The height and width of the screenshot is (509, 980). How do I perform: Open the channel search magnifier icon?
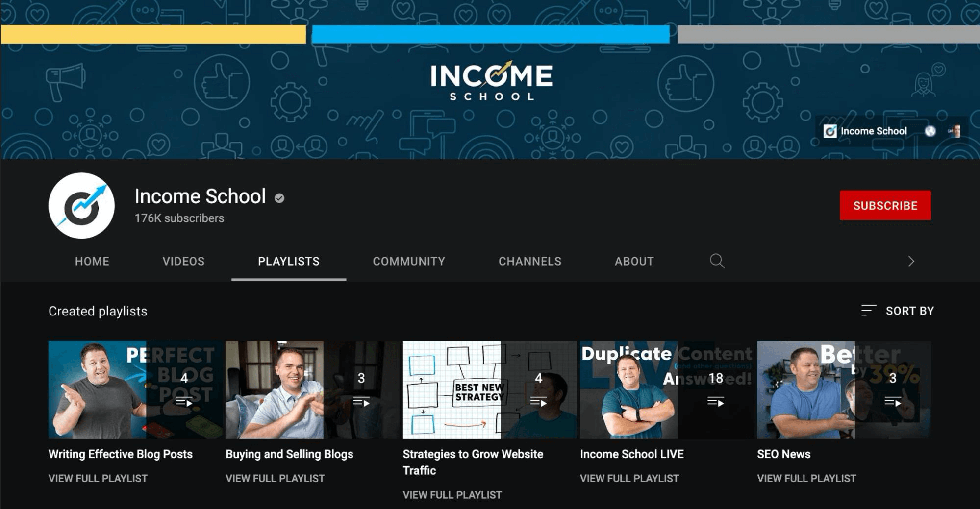[x=717, y=261]
